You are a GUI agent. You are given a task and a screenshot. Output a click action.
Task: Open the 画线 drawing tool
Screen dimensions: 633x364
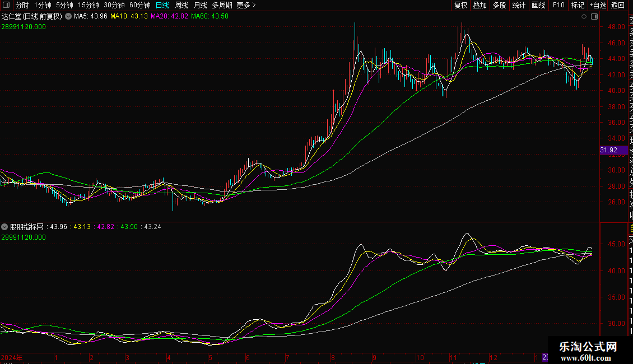[x=538, y=5]
